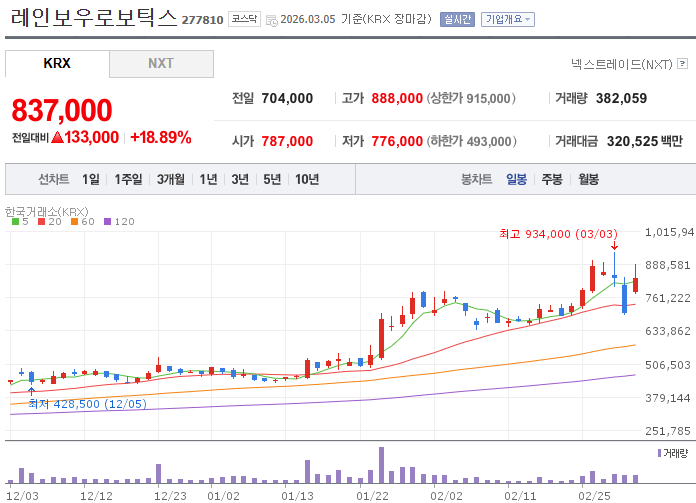
Task: Click the 고가 value 888,000
Action: pos(397,98)
